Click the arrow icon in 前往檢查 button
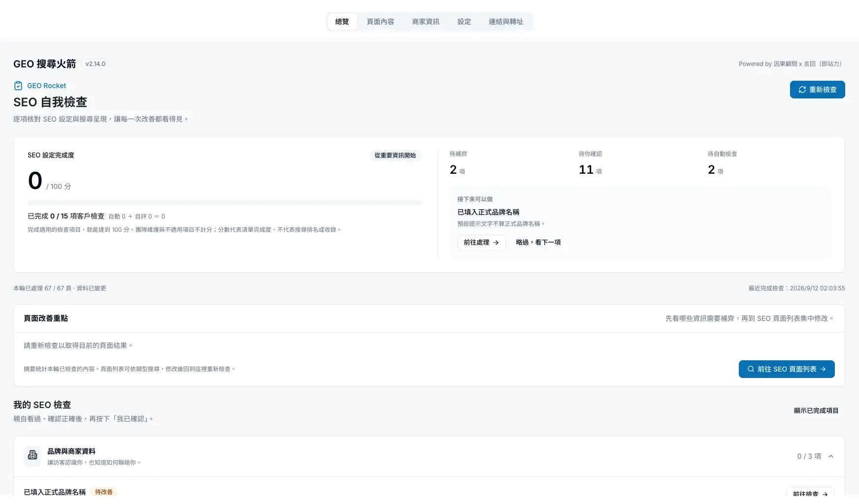The height and width of the screenshot is (504, 859). pyautogui.click(x=825, y=494)
